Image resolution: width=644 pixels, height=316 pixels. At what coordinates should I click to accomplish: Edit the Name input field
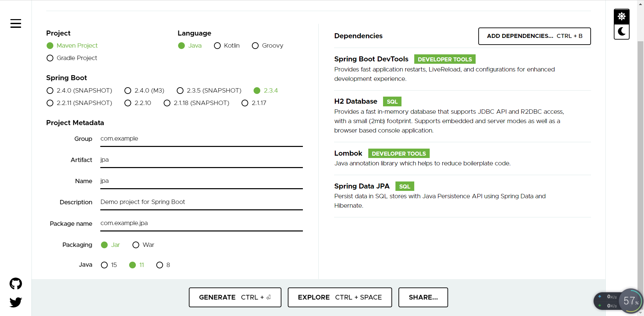(x=202, y=181)
